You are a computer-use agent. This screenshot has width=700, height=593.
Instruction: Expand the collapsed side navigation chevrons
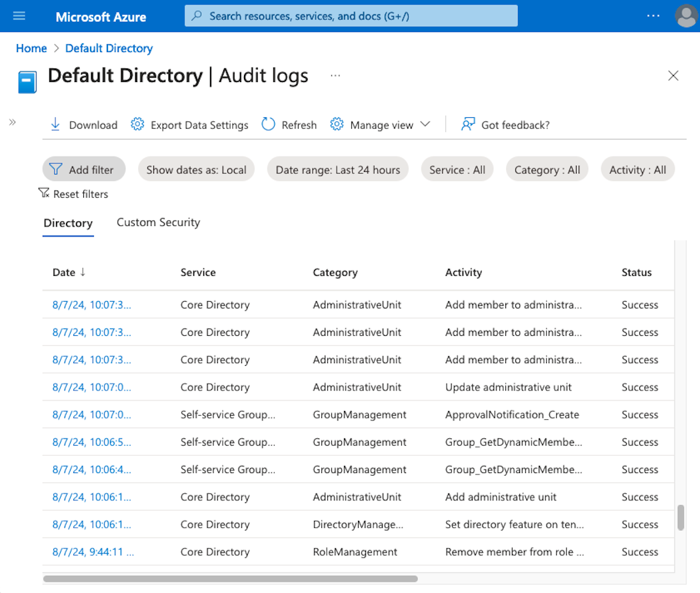click(13, 122)
